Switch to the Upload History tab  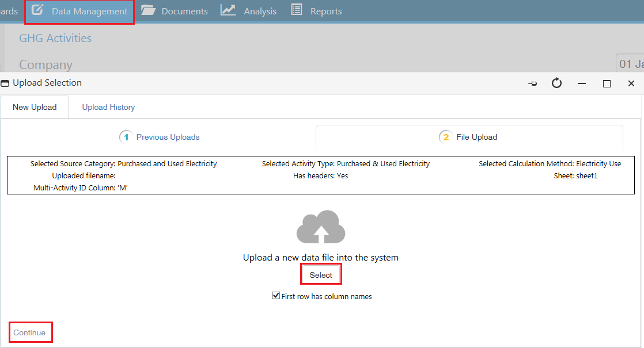point(108,107)
